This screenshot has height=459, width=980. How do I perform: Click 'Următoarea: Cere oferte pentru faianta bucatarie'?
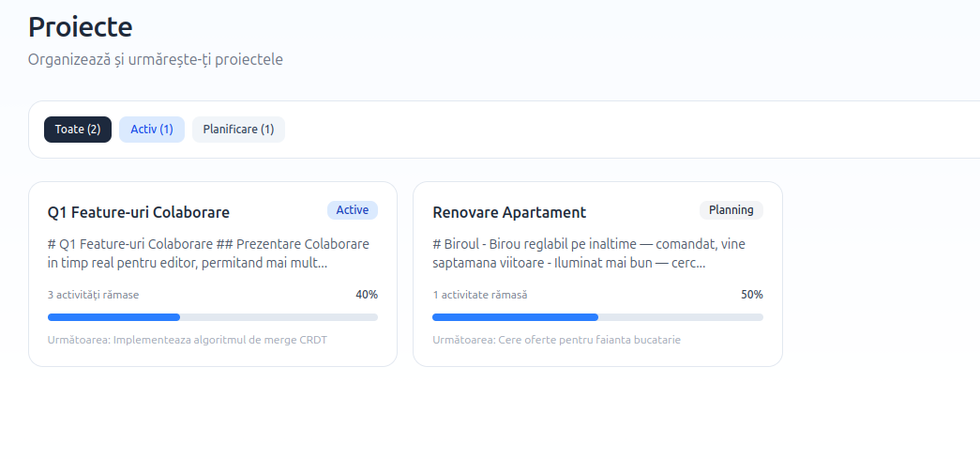[x=556, y=340]
